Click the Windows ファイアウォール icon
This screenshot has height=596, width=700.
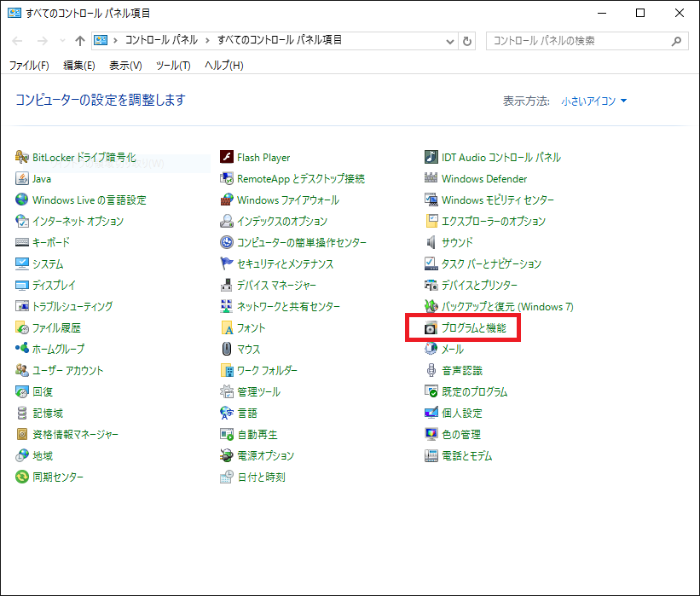click(227, 200)
